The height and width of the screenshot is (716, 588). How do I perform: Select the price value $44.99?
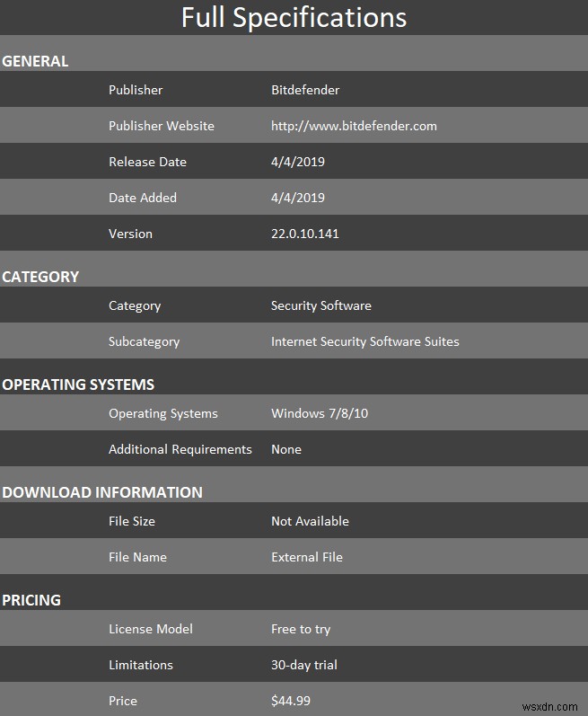tap(291, 701)
